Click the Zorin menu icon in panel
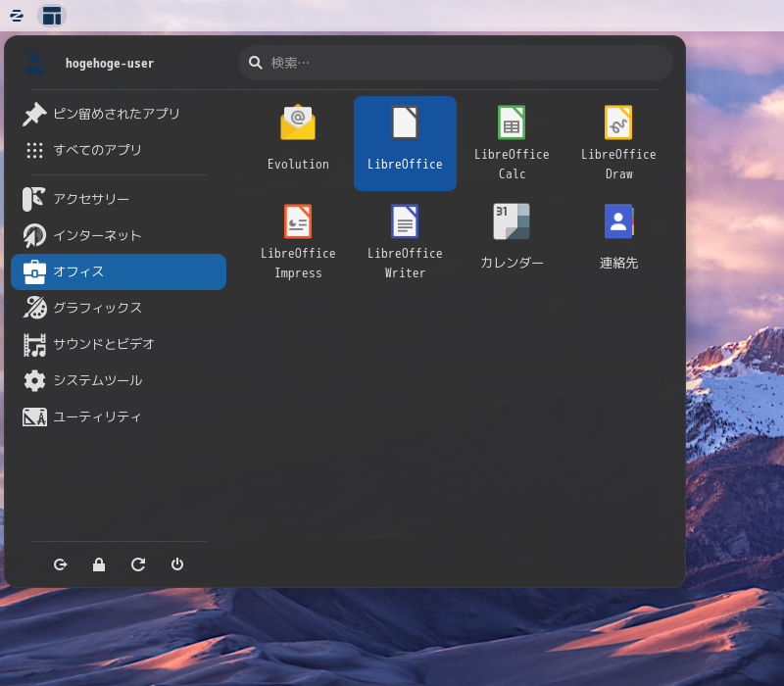Viewport: 784px width, 686px height. tap(17, 16)
